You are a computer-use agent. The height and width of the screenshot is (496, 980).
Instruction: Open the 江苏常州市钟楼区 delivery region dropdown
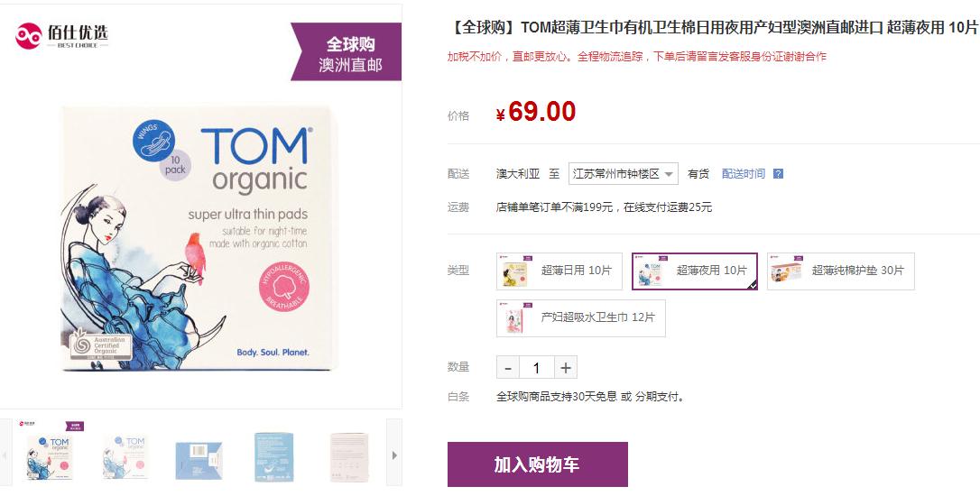[624, 174]
